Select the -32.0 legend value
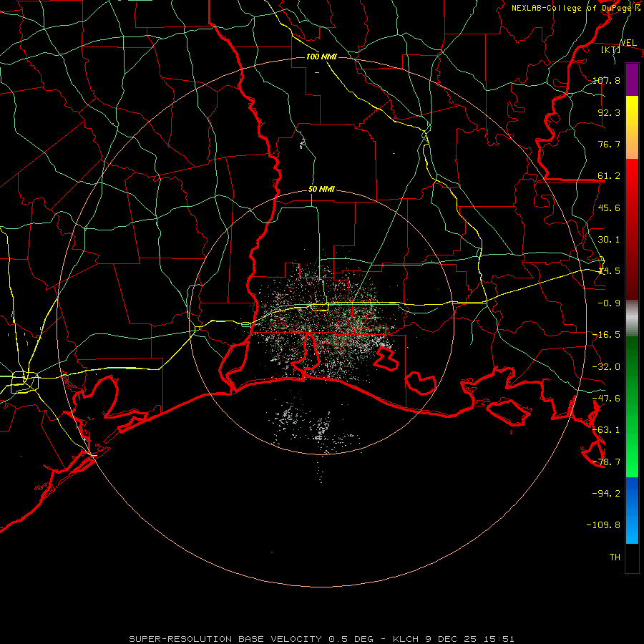 pos(606,367)
